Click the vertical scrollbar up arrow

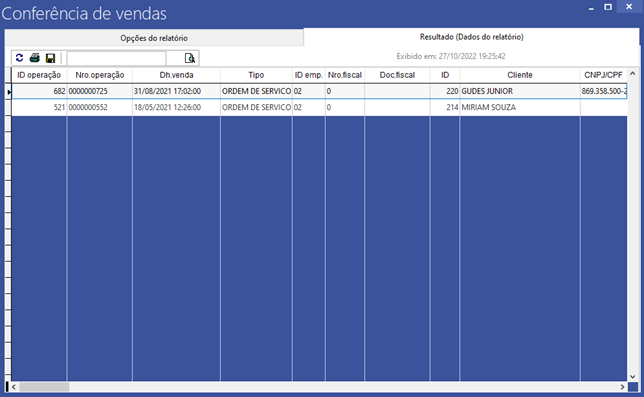click(x=632, y=73)
